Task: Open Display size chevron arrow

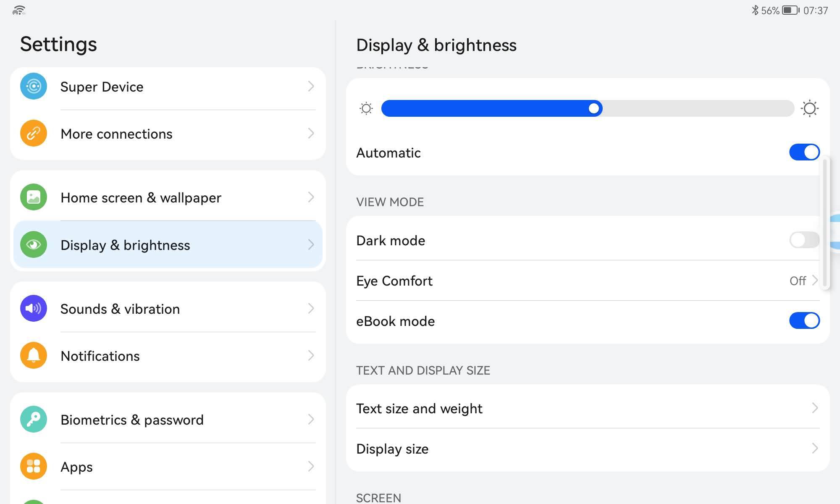Action: click(814, 449)
